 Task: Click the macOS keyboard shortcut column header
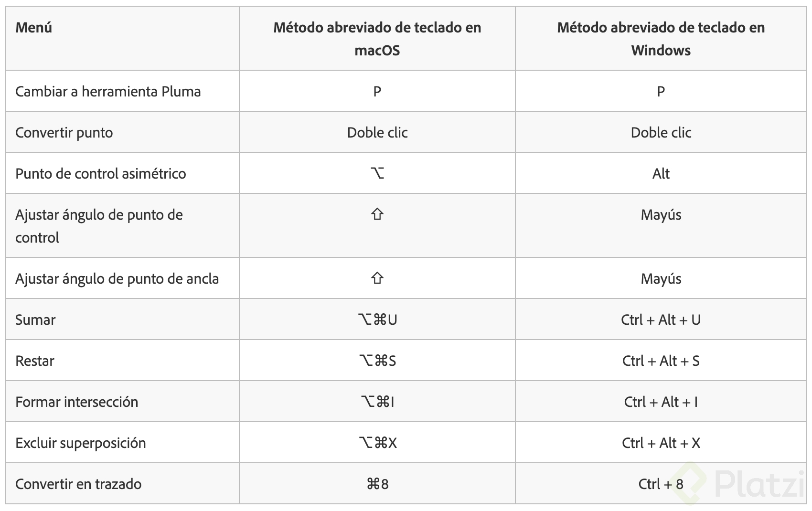click(377, 39)
